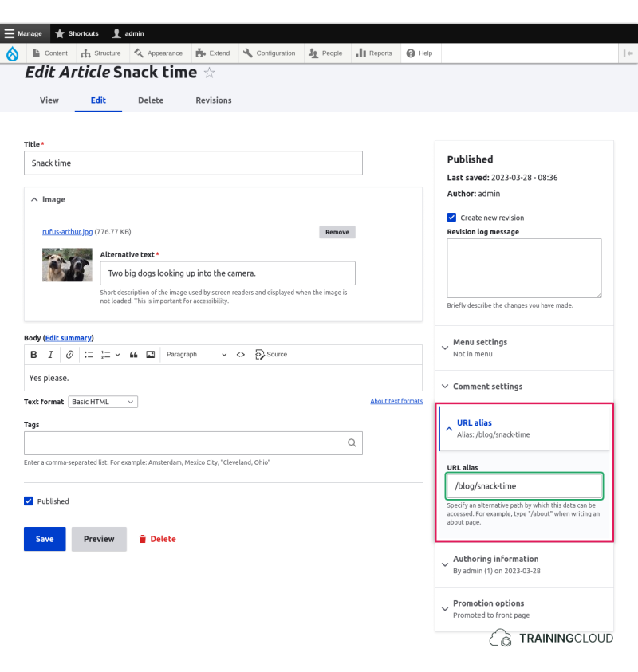This screenshot has height=672, width=638.
Task: Click into the Title field
Action: [x=193, y=163]
